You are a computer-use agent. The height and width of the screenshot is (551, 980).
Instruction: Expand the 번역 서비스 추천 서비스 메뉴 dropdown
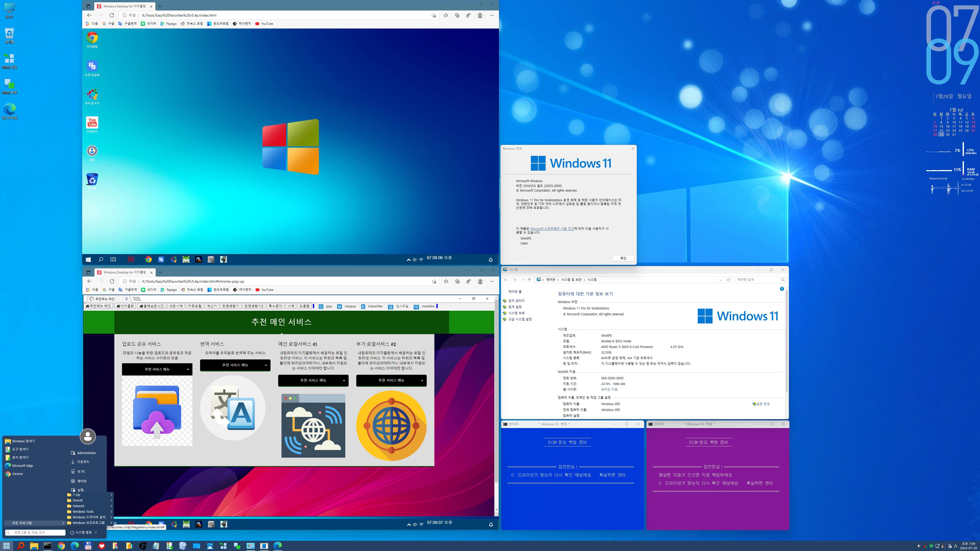235,365
